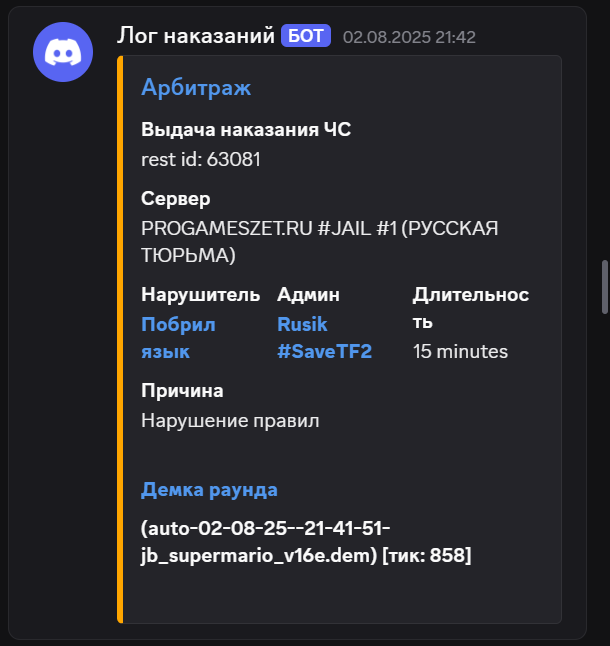610x646 pixels.
Task: Click the Выдача наказания ЧС heading
Action: click(x=246, y=129)
